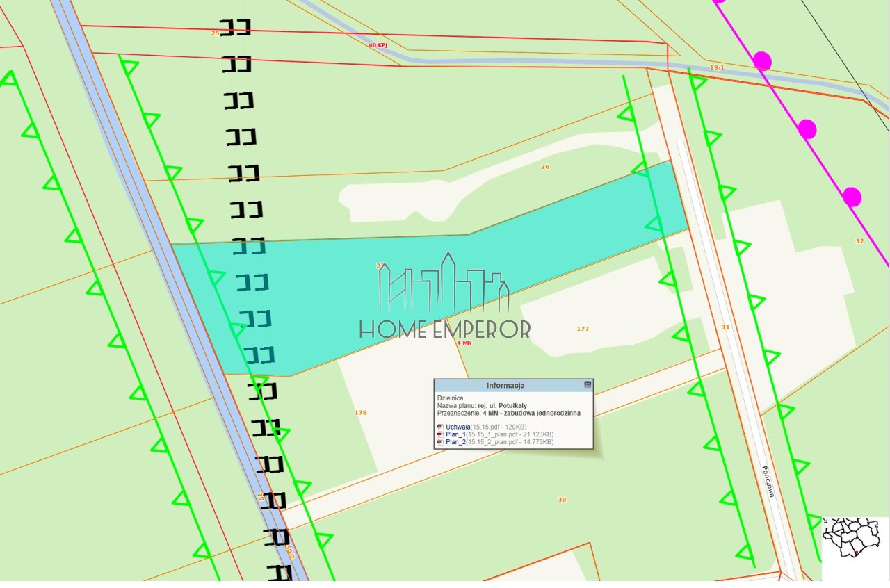Collapse the overview map using its arrow

tap(825, 521)
